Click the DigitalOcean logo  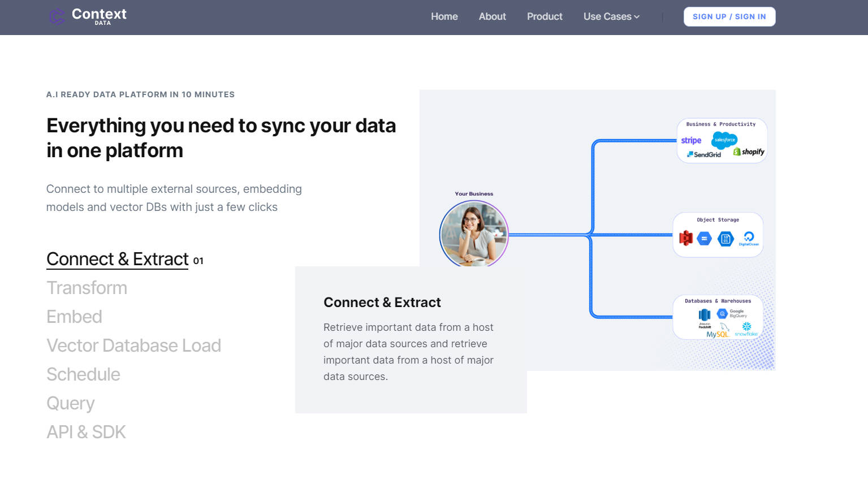tap(749, 237)
